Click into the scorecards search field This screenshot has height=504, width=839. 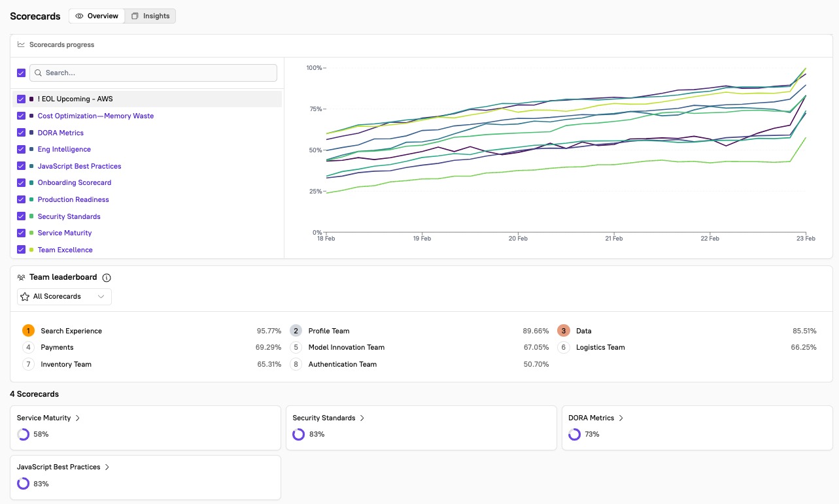click(x=157, y=73)
